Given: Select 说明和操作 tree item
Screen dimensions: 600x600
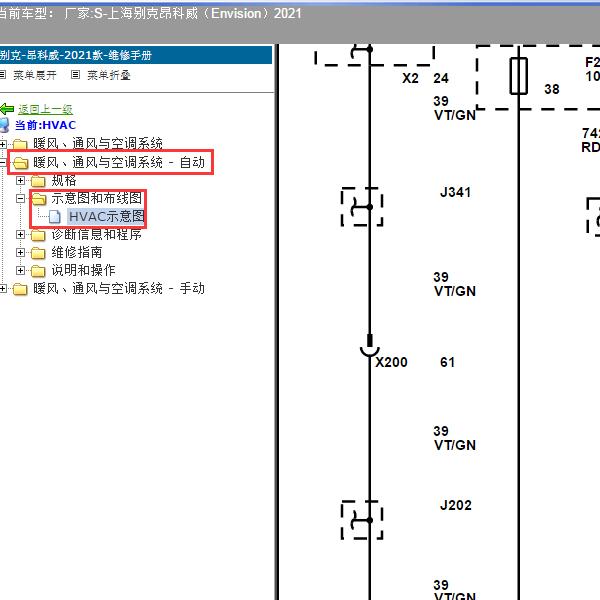Looking at the screenshot, I should coord(83,270).
